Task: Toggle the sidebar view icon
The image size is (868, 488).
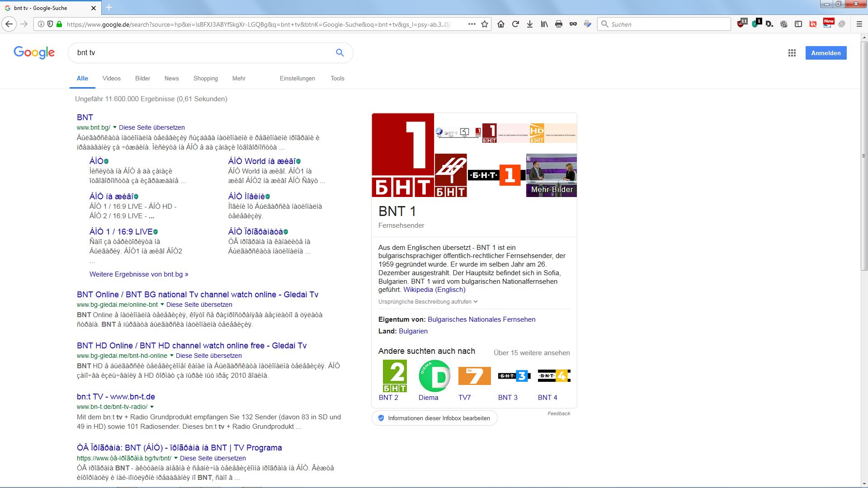Action: coord(798,24)
